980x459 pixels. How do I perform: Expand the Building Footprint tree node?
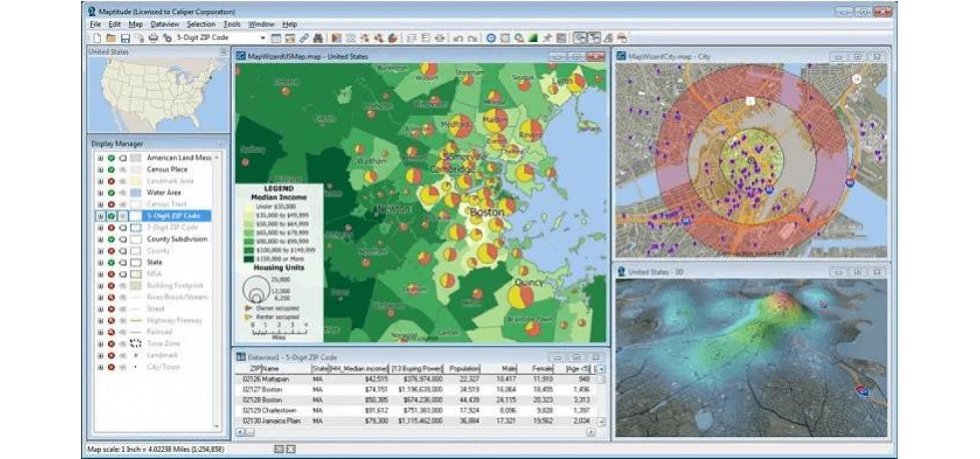click(x=100, y=285)
